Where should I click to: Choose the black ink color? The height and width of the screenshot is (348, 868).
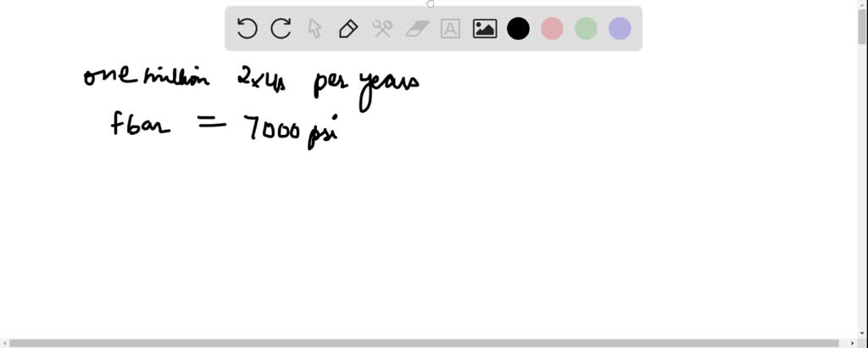tap(518, 29)
